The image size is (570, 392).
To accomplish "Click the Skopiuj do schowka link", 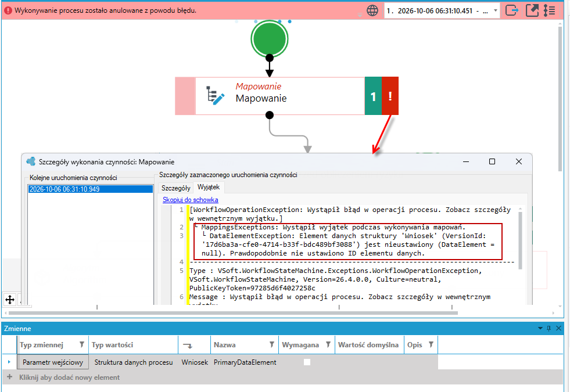I will pos(191,200).
